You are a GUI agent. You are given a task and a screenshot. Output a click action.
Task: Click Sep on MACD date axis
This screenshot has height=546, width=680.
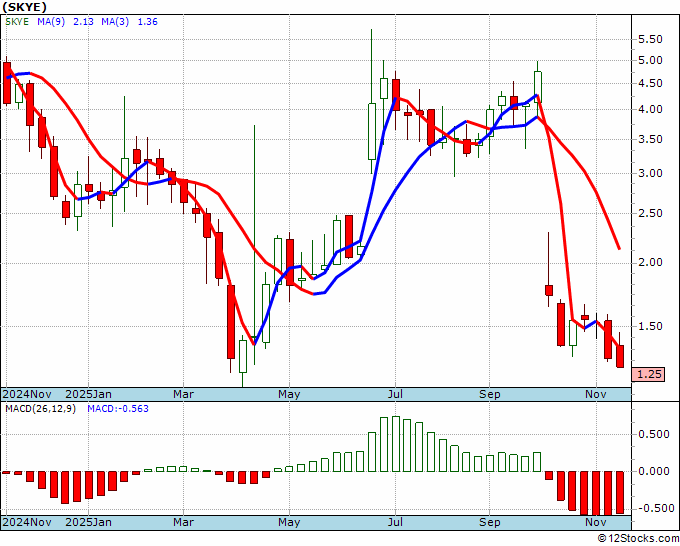(x=490, y=522)
